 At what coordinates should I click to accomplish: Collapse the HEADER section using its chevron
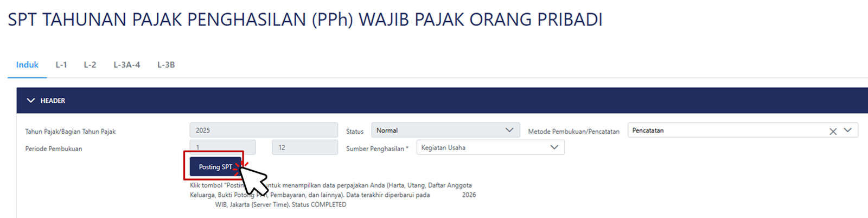(31, 101)
